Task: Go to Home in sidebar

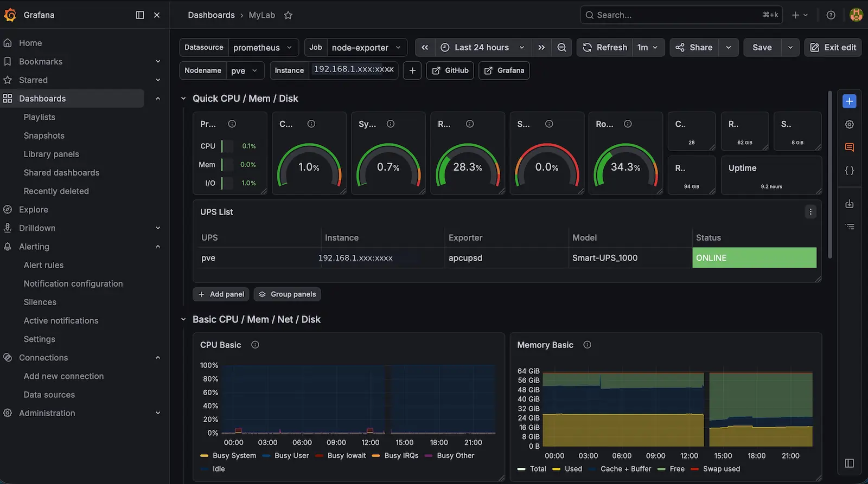Action: click(x=30, y=43)
